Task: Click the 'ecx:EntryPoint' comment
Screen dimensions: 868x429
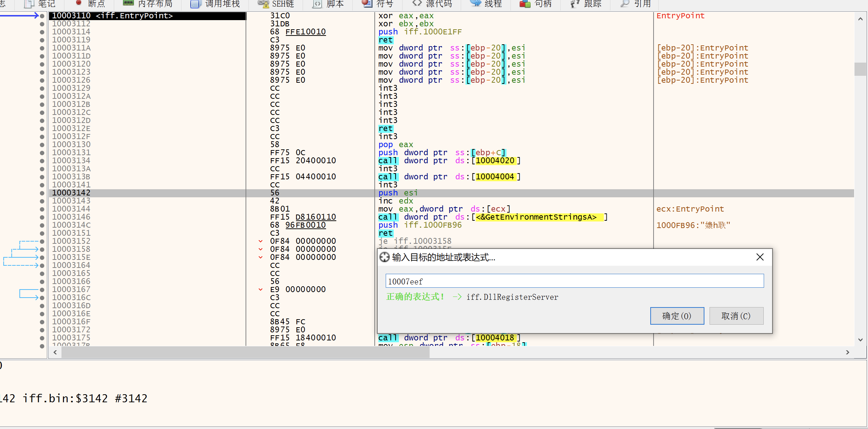Action: click(690, 209)
